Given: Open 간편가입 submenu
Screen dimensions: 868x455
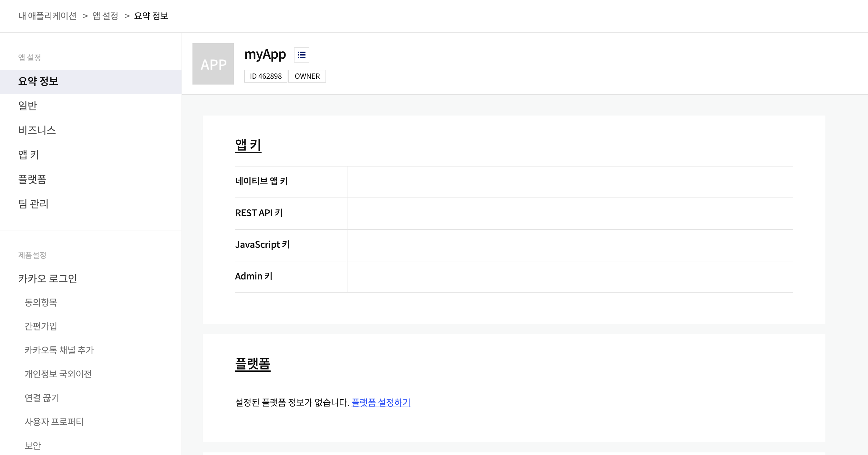Looking at the screenshot, I should coord(41,326).
